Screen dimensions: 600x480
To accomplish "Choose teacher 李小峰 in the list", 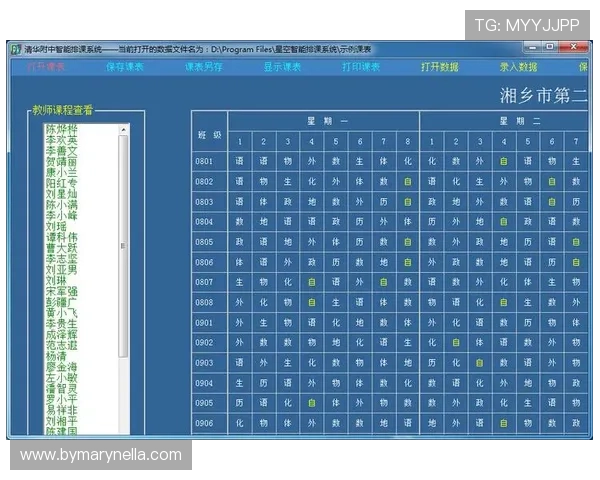I will pos(62,216).
